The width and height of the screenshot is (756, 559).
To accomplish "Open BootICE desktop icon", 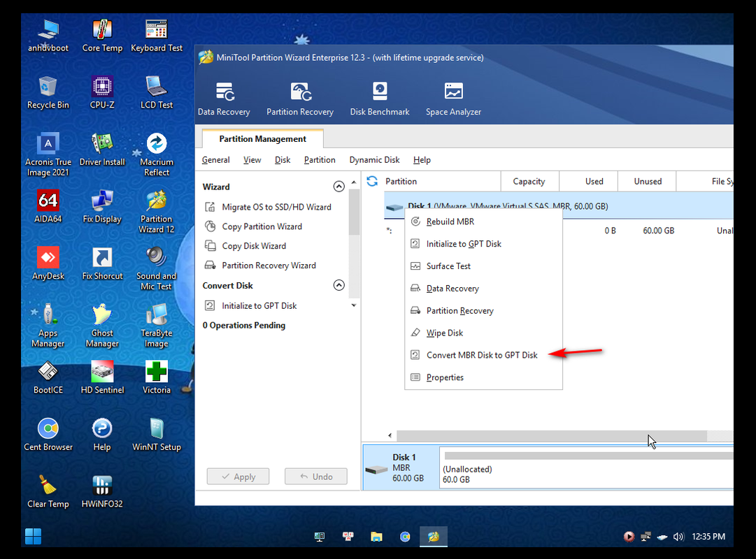I will tap(48, 377).
